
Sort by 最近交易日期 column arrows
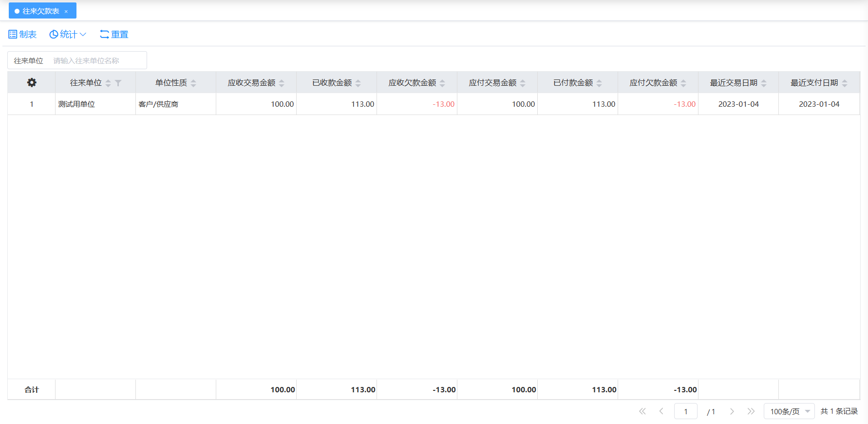coord(764,83)
